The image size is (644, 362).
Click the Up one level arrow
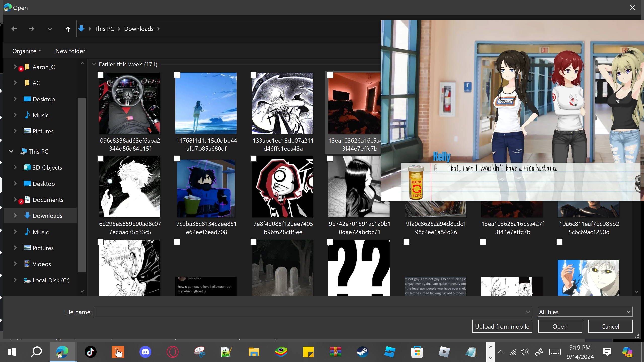pyautogui.click(x=68, y=29)
